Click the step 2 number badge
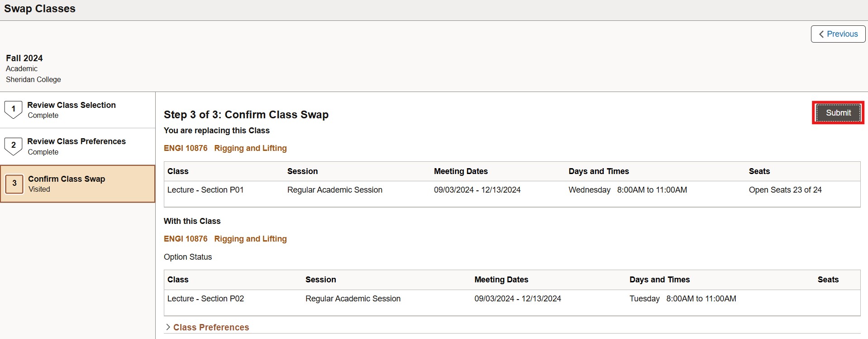The image size is (868, 339). (x=13, y=145)
